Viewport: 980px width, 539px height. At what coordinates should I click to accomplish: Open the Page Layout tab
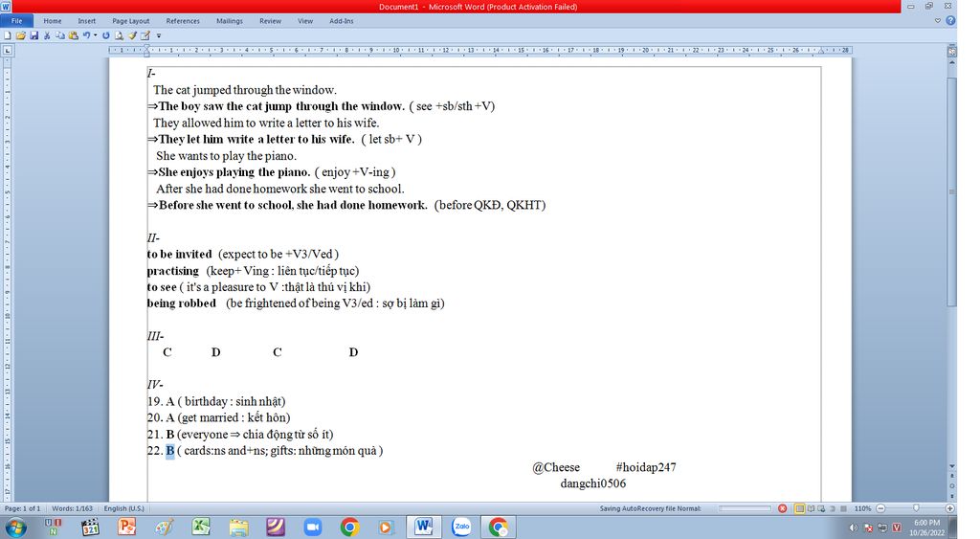pyautogui.click(x=130, y=21)
